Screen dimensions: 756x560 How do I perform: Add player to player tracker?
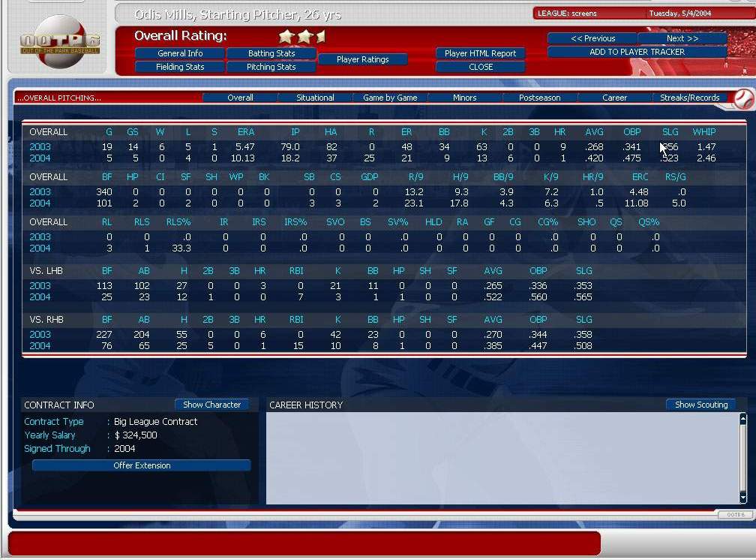[x=637, y=52]
